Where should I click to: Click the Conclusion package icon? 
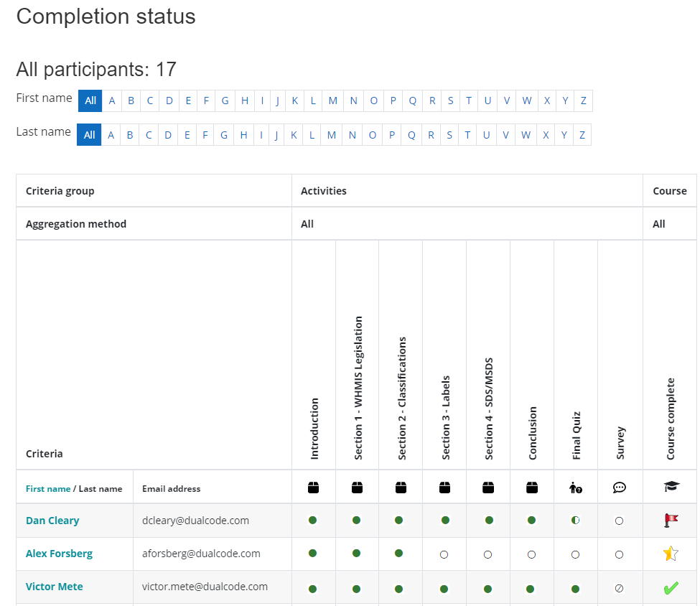(531, 488)
